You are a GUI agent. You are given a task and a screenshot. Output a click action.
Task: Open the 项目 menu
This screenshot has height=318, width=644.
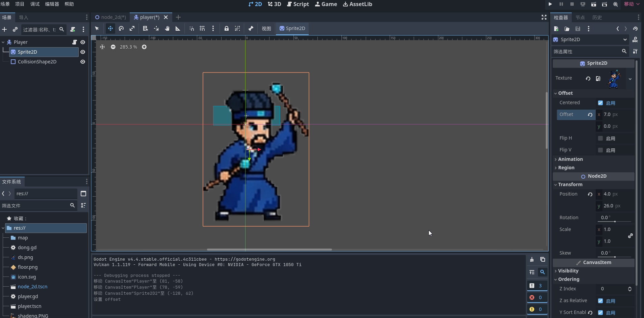[x=20, y=4]
